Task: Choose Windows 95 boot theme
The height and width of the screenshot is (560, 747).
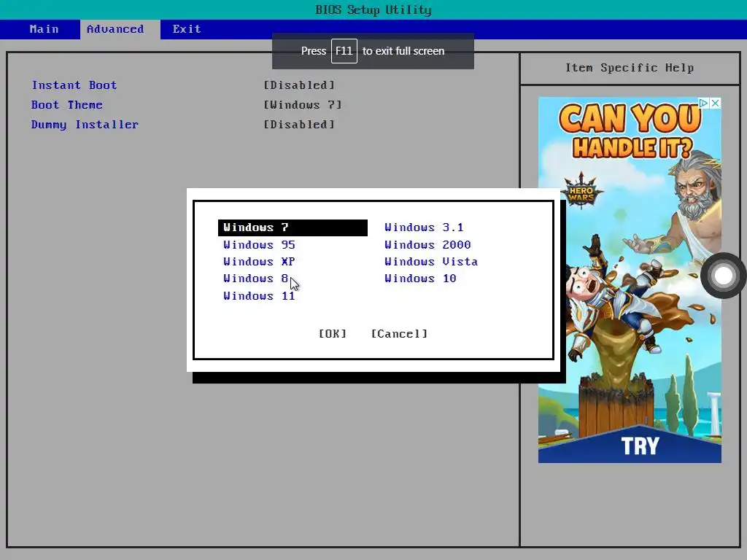Action: (x=259, y=245)
